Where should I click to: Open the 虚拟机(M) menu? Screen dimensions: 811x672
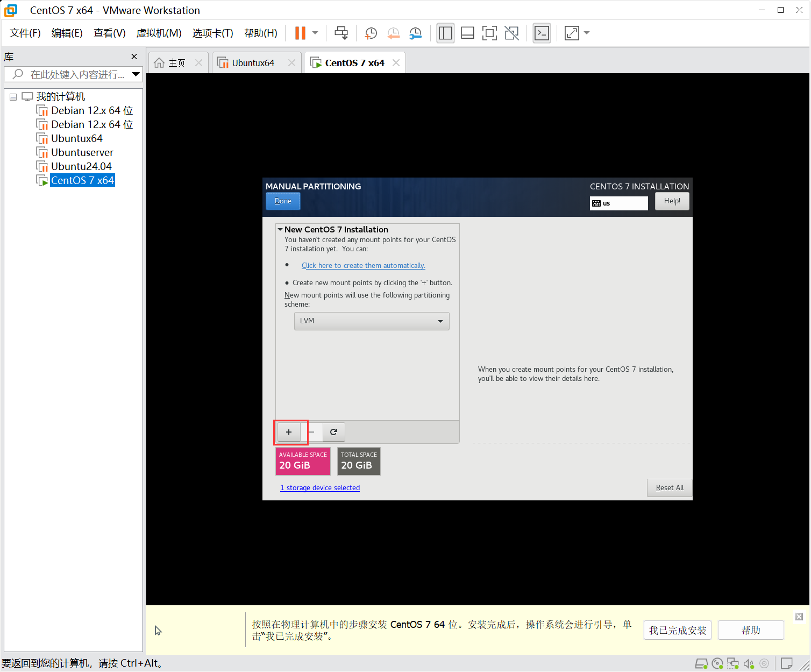(159, 33)
